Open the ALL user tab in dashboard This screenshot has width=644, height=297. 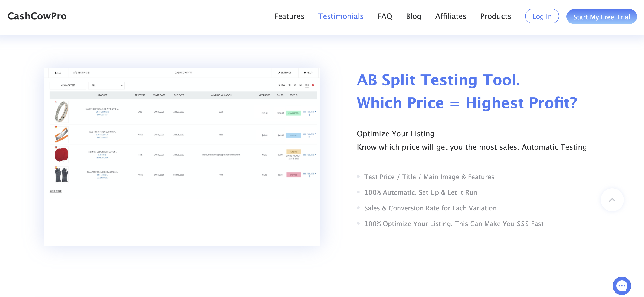click(x=58, y=73)
